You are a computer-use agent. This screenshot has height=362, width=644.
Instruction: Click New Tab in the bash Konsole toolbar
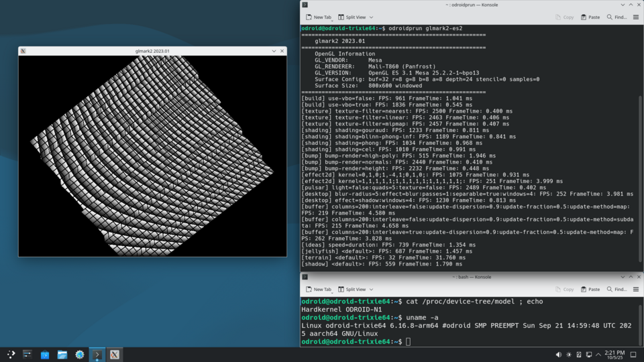[318, 289]
